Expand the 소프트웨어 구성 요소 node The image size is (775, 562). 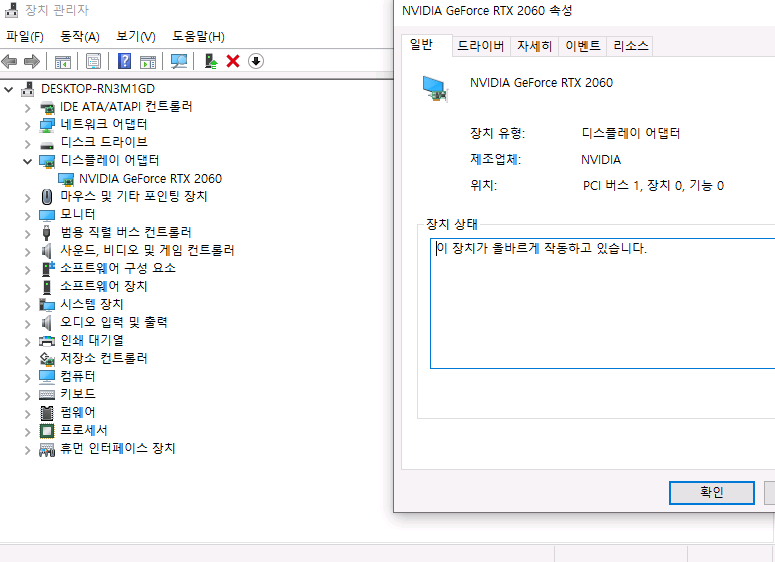[x=28, y=269]
